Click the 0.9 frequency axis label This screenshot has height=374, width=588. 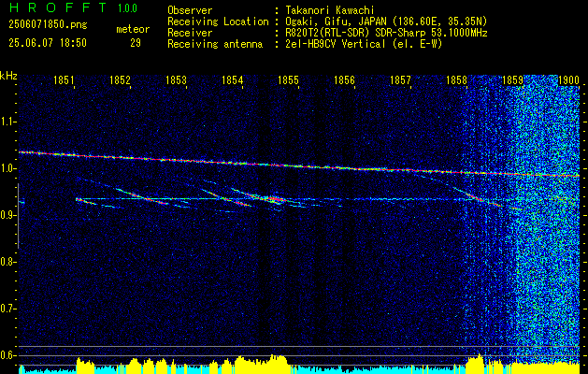(x=8, y=215)
